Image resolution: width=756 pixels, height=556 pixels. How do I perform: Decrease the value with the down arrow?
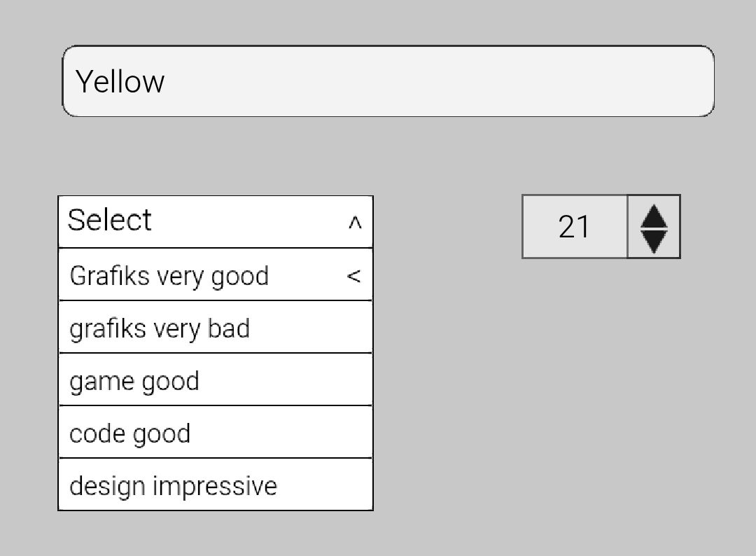click(654, 241)
